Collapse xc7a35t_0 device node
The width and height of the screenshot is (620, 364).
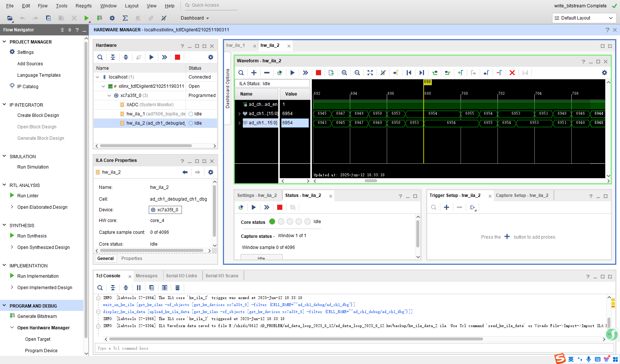pyautogui.click(x=109, y=96)
